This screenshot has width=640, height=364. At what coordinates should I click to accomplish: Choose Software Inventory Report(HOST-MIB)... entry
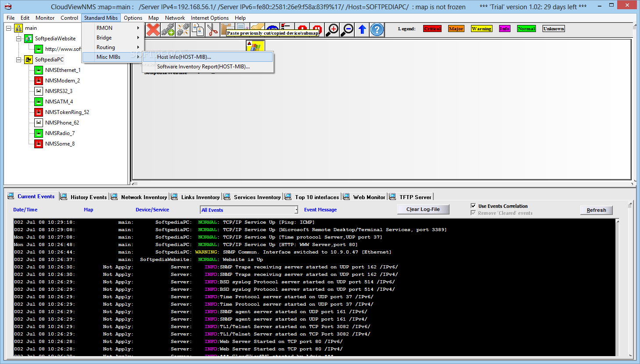[x=208, y=67]
